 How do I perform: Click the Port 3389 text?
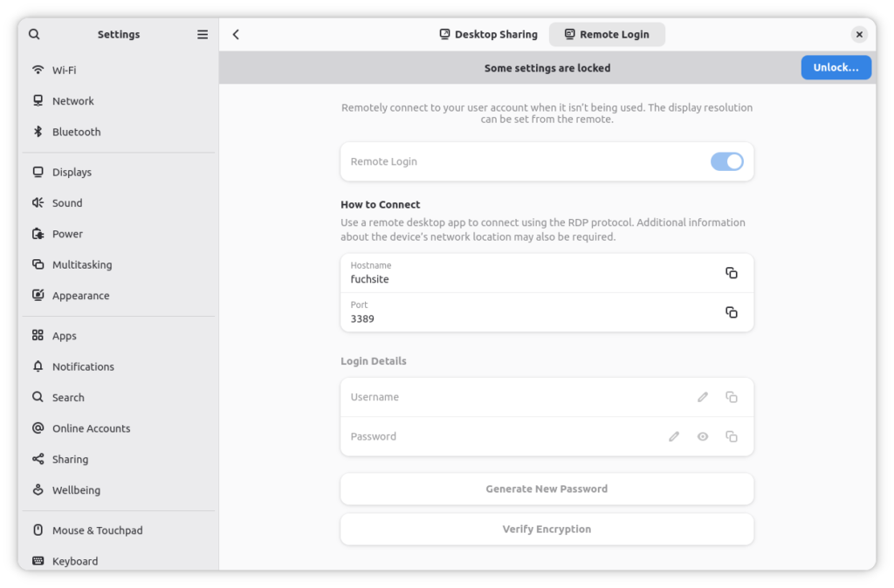coord(362,318)
